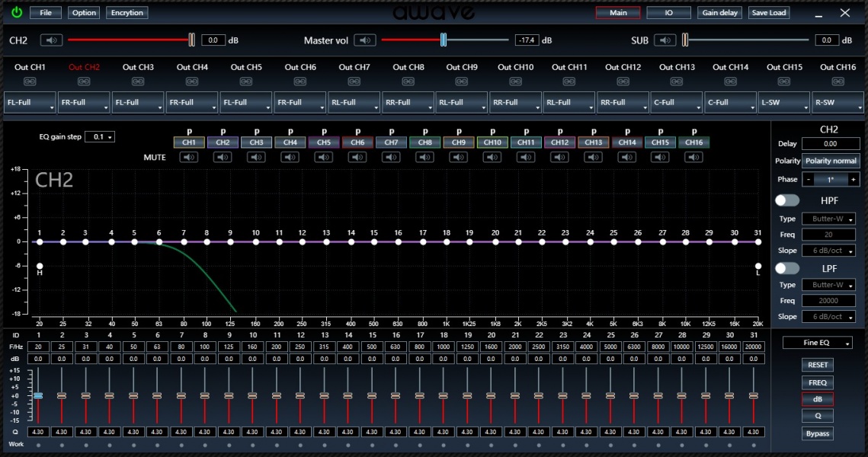Open the Gain delay tab
The width and height of the screenshot is (868, 457).
(x=719, y=13)
